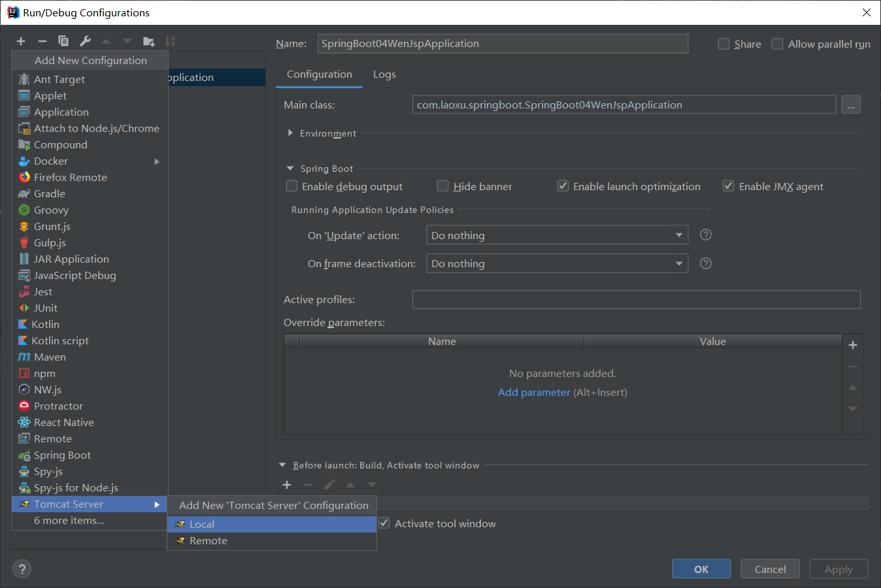The height and width of the screenshot is (588, 881).
Task: Click the Help question mark button
Action: 22,569
